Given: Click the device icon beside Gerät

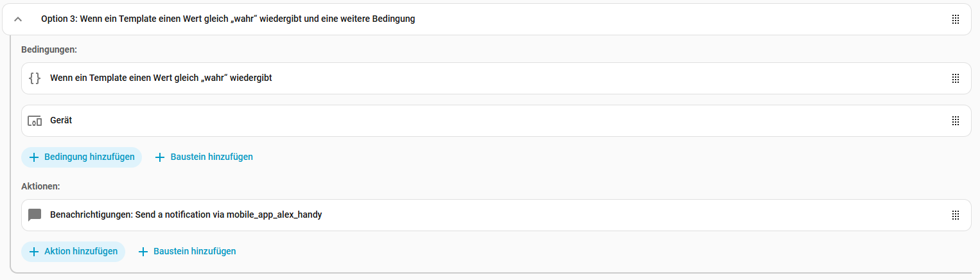Looking at the screenshot, I should tap(35, 121).
